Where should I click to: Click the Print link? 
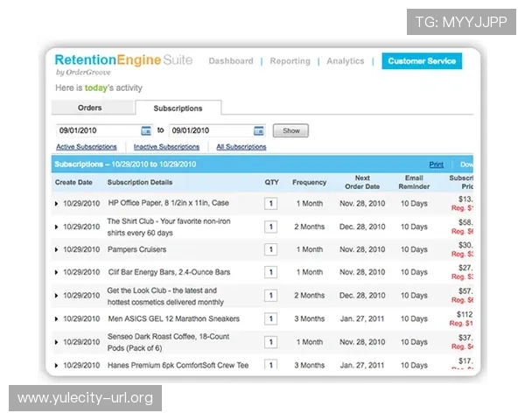[437, 164]
